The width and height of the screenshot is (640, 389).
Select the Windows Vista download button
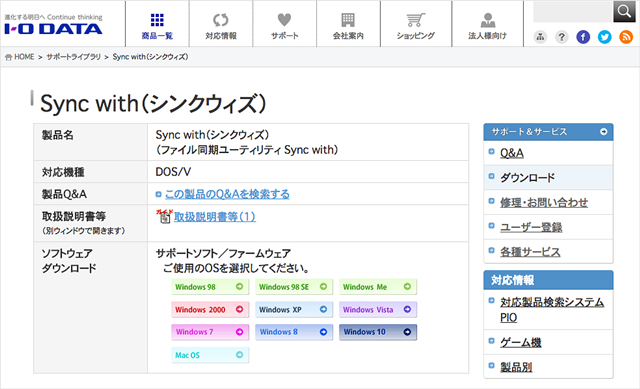pos(378,309)
